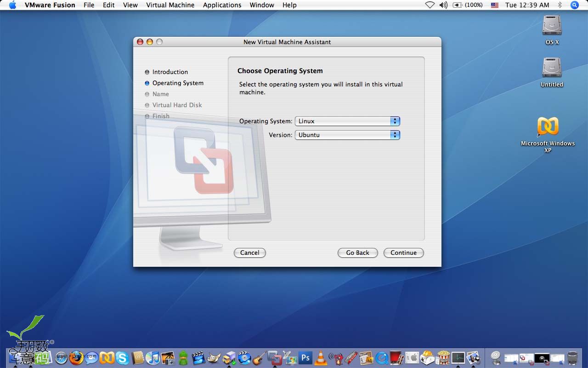Click the Bluetooth menu bar icon
Screen dimensions: 588x368
[x=560, y=5]
